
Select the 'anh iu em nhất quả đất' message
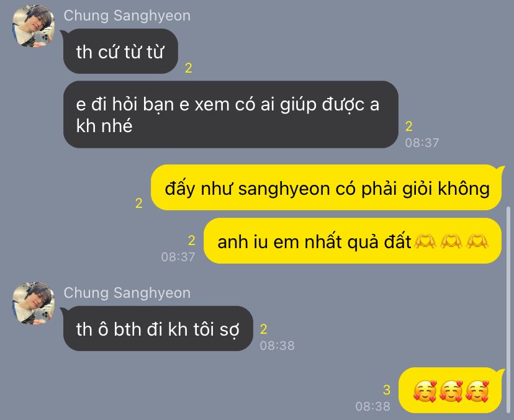[353, 241]
